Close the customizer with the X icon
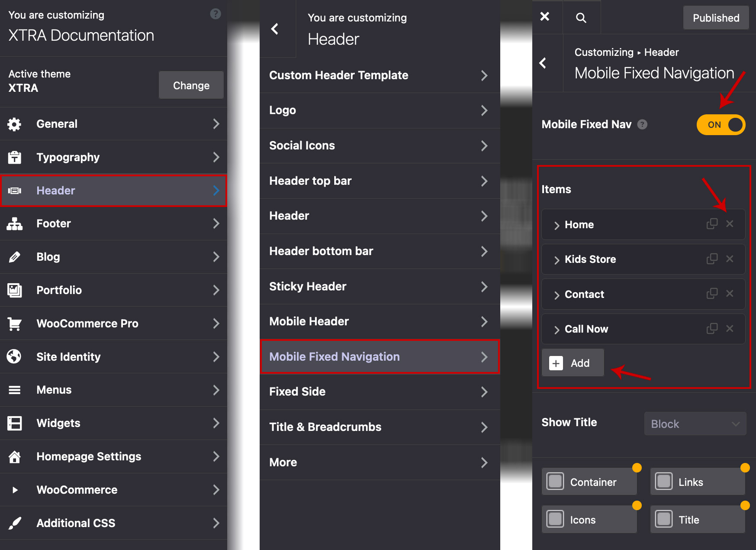 (x=545, y=17)
